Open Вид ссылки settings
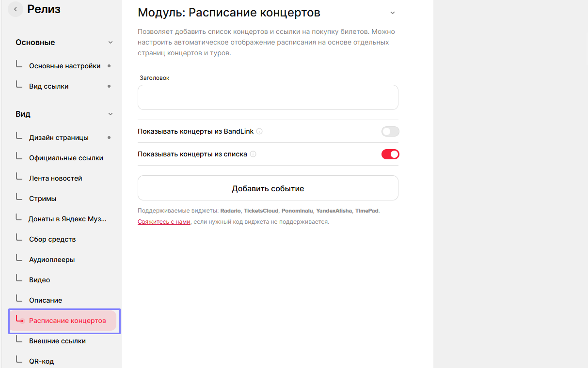The image size is (588, 368). [48, 86]
